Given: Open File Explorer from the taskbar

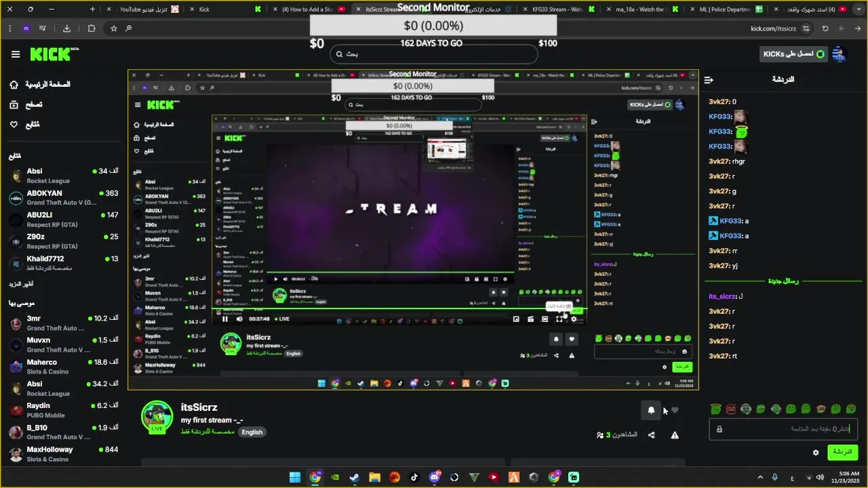Looking at the screenshot, I should 374,477.
